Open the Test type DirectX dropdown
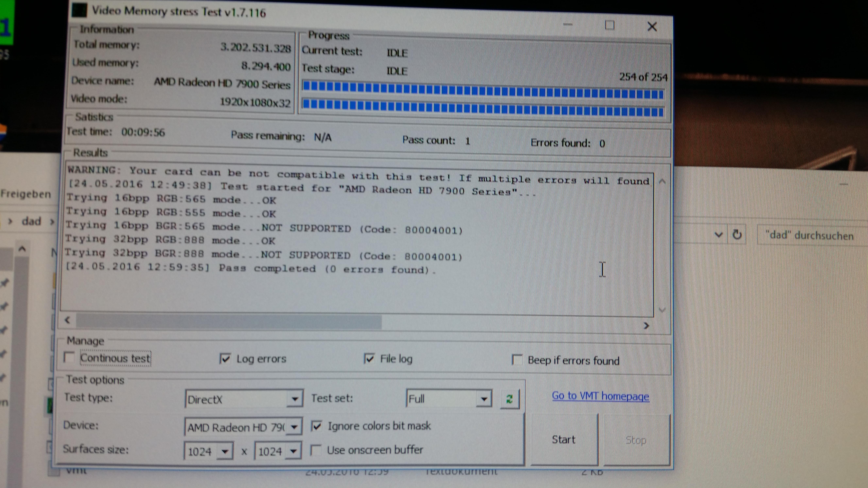 pos(295,399)
